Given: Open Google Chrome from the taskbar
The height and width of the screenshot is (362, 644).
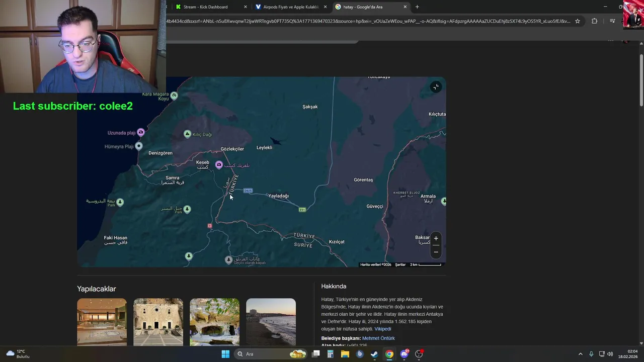Looking at the screenshot, I should click(389, 354).
